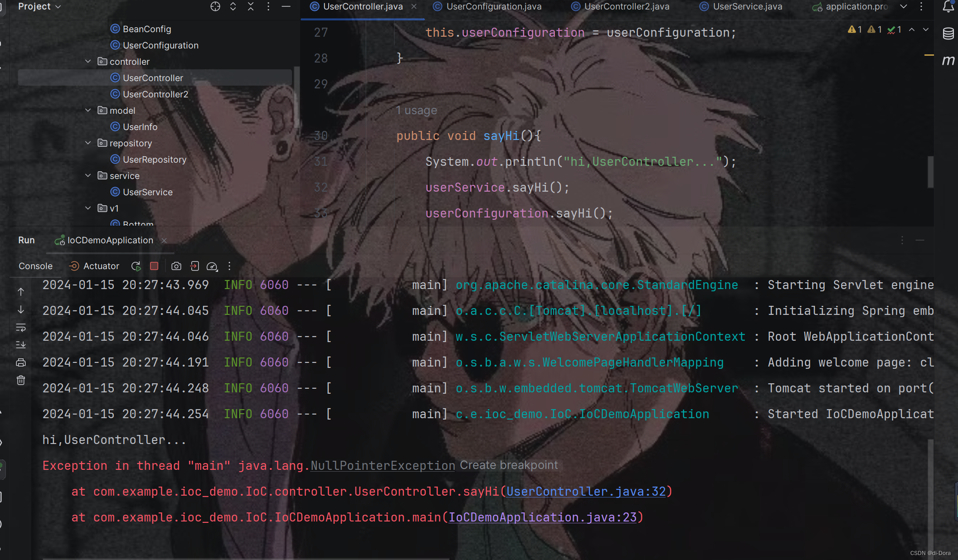This screenshot has width=958, height=560.
Task: Click the sayHi method name in editor
Action: (501, 136)
